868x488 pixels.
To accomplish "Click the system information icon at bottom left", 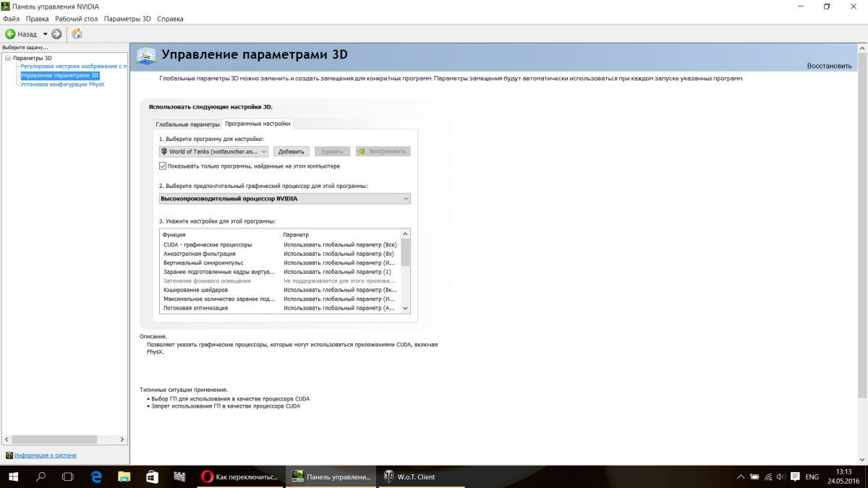I will tap(9, 455).
